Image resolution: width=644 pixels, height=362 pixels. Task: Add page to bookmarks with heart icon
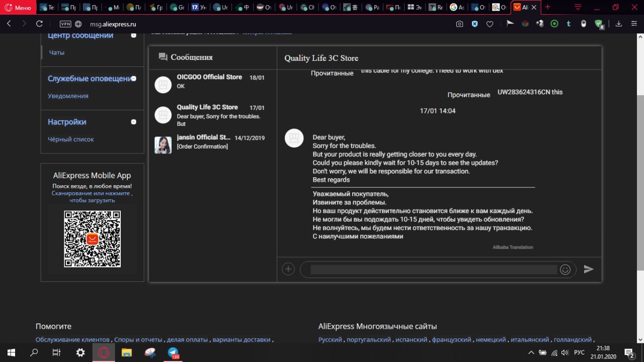coord(490,24)
